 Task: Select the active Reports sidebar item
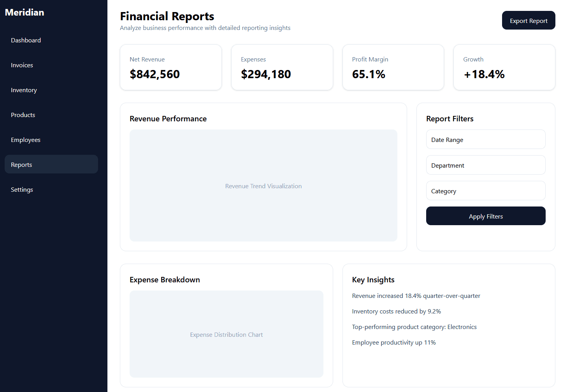pyautogui.click(x=51, y=164)
